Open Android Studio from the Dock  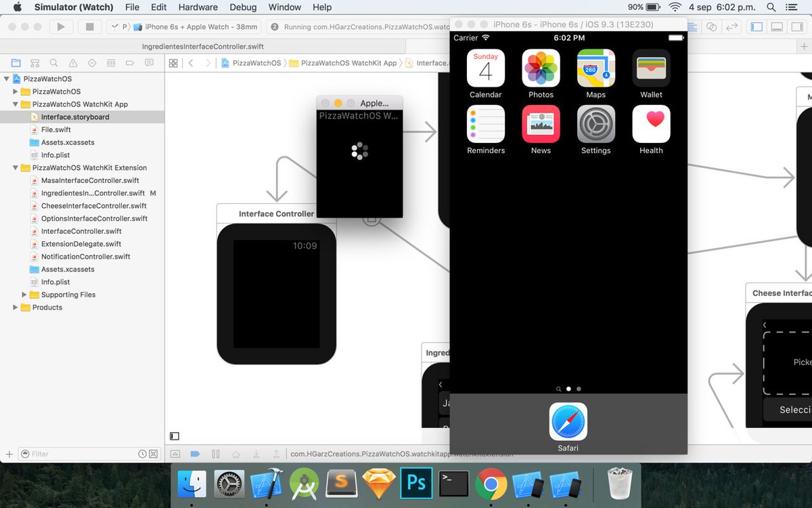pos(304,484)
